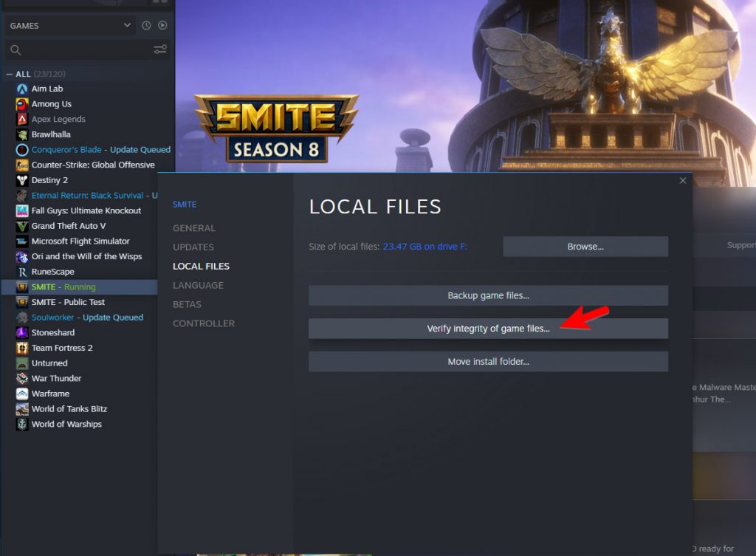
Task: Open the UPDATES properties tab
Action: coord(193,247)
